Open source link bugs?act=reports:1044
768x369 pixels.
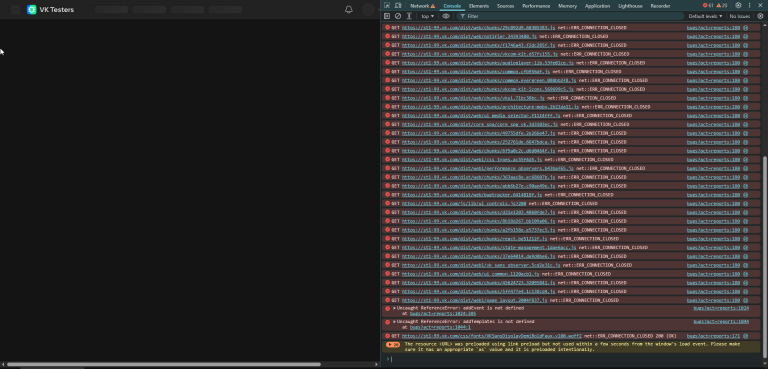(721, 321)
